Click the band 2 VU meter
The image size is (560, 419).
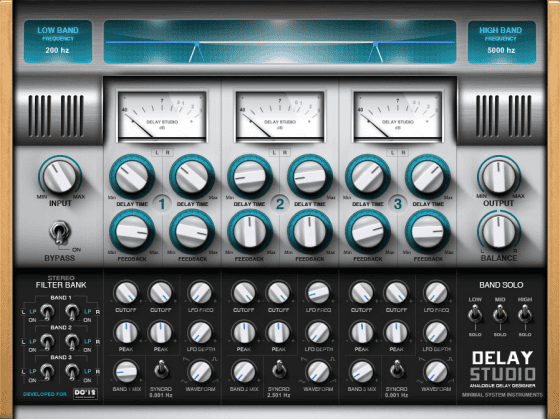pos(280,116)
